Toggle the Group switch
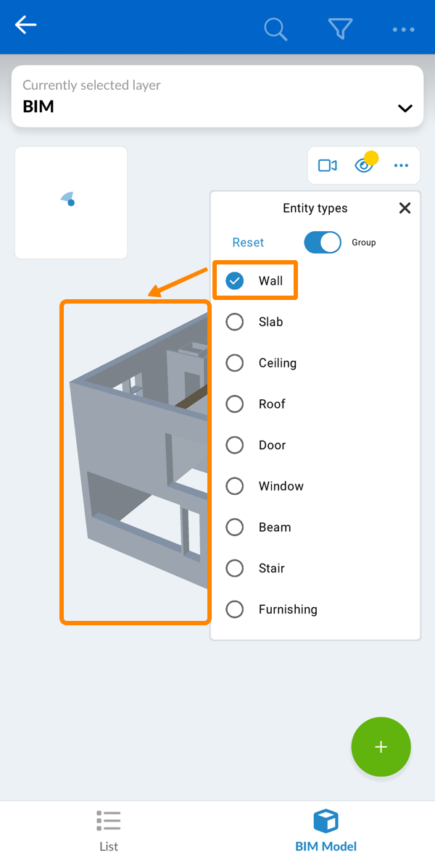The image size is (435, 868). [323, 243]
